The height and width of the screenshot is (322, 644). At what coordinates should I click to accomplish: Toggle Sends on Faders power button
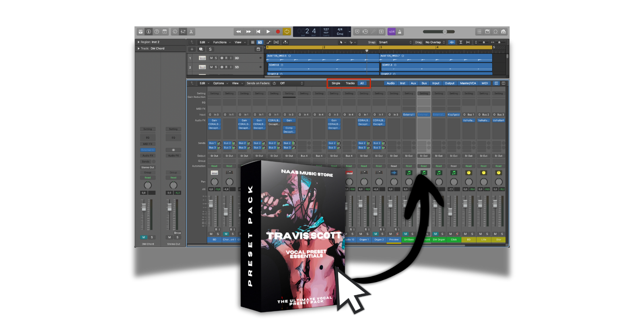(x=274, y=83)
